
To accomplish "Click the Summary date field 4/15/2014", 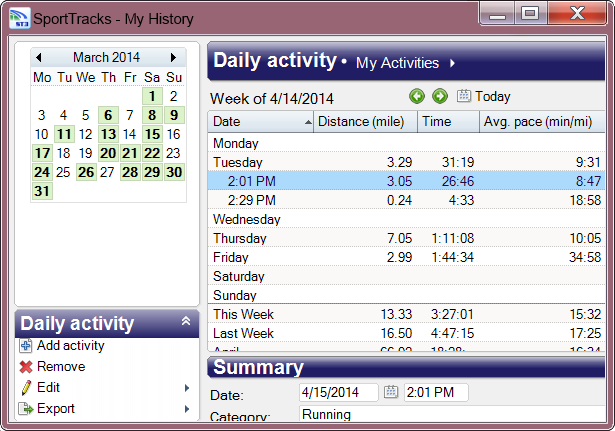I will [x=338, y=392].
